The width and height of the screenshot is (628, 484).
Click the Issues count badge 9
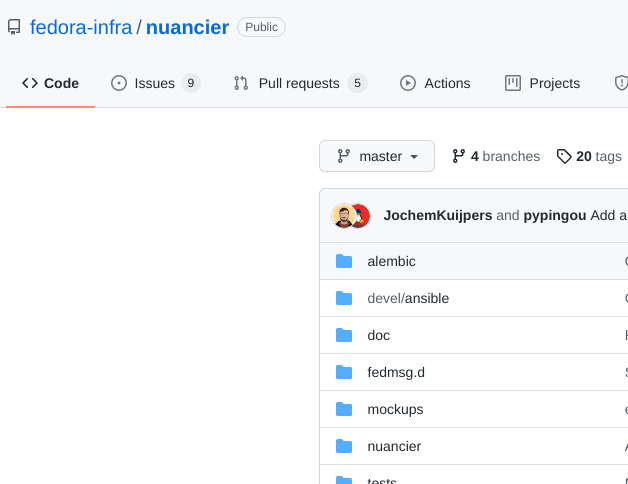click(191, 83)
